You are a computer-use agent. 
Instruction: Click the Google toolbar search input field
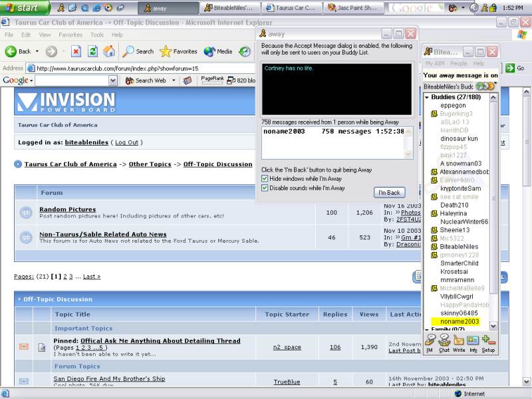click(72, 80)
